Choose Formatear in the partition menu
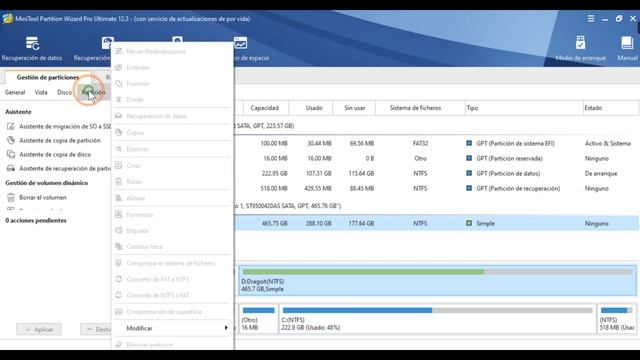 (x=172, y=214)
